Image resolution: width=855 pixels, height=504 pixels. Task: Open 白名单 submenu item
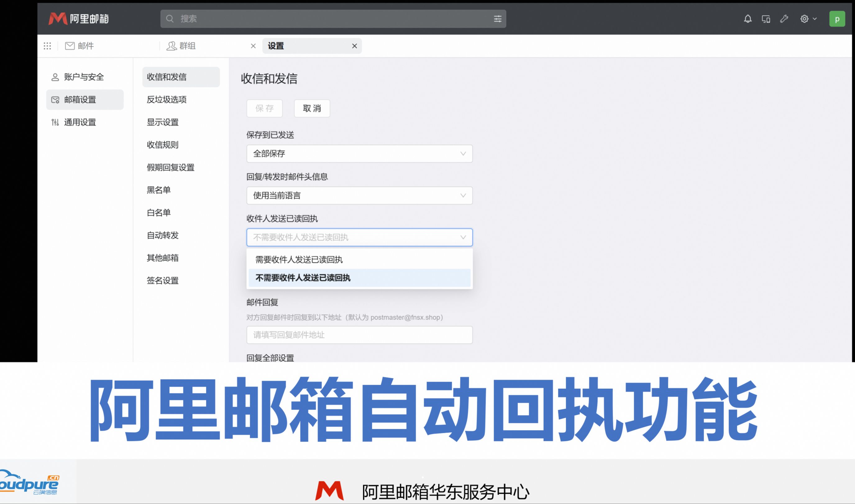181,213
